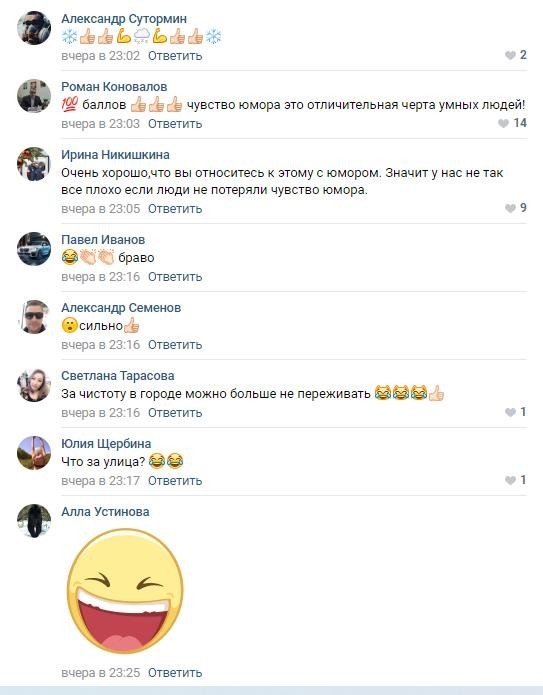Reply to Александр Сутормин's comment

175,56
